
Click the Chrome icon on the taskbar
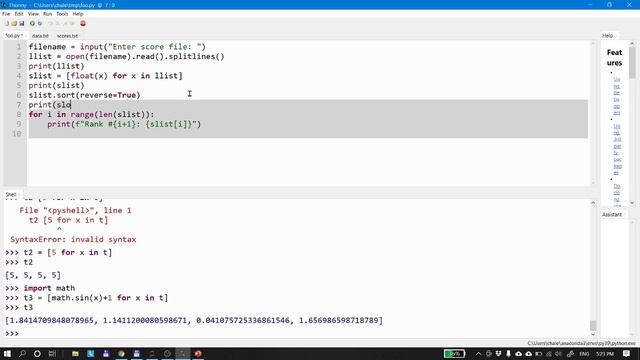[x=121, y=353]
